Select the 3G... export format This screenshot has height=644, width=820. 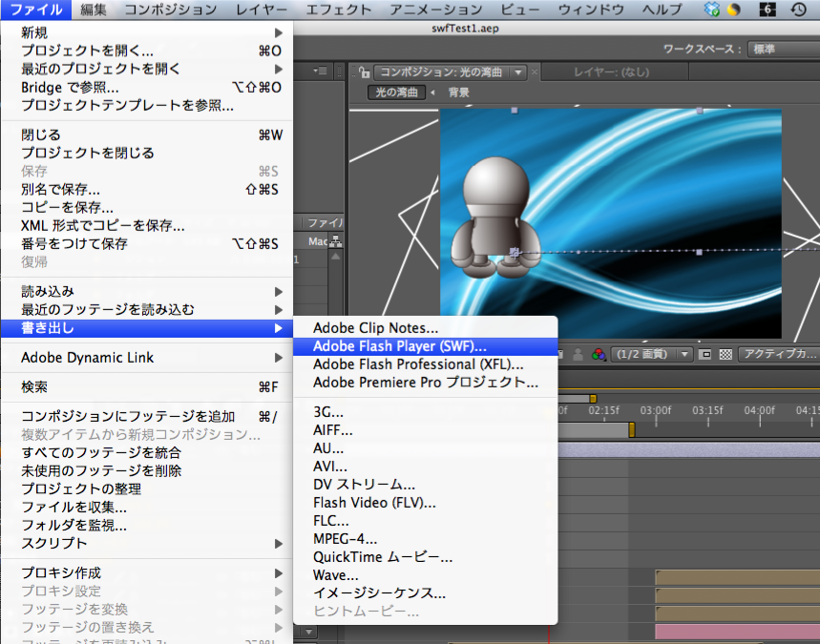425,412
